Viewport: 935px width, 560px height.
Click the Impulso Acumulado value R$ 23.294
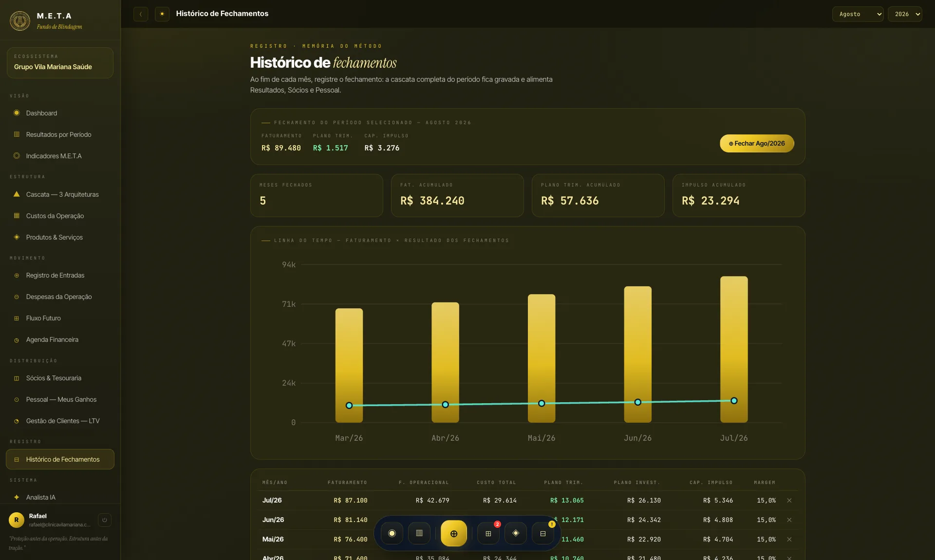[711, 201]
